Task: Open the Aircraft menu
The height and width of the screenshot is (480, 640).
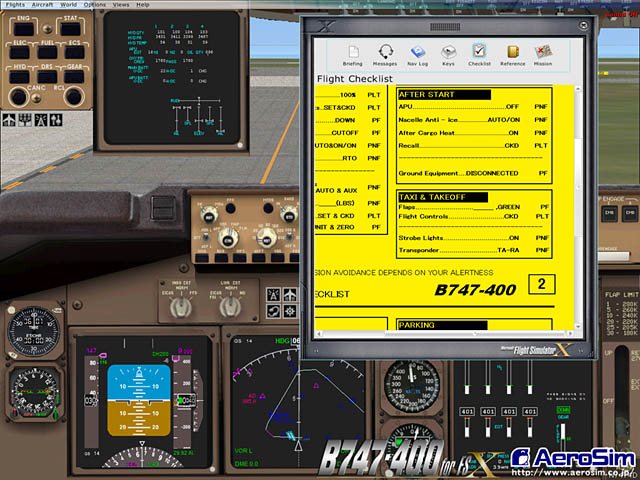Action: 42,5
